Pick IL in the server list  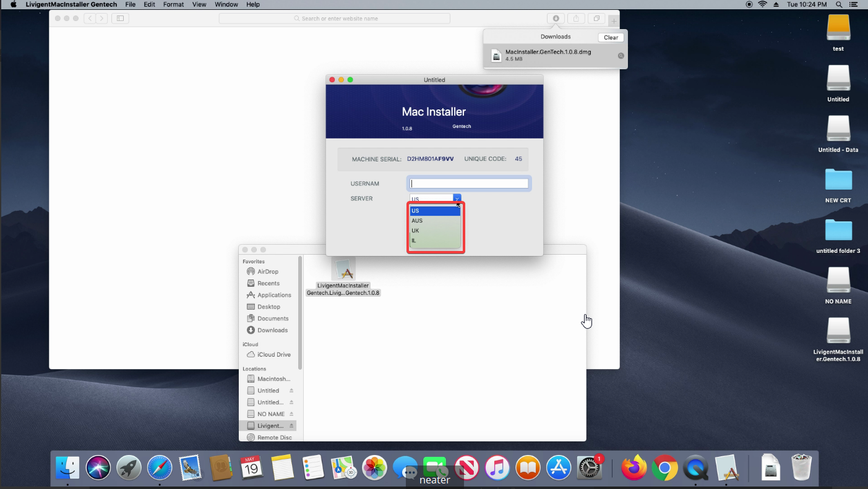[414, 240]
